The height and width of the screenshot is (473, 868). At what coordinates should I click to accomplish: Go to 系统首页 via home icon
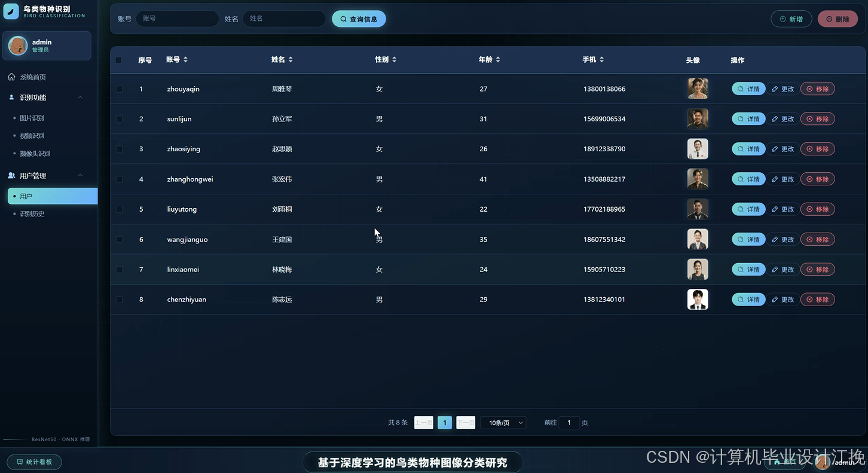point(11,77)
